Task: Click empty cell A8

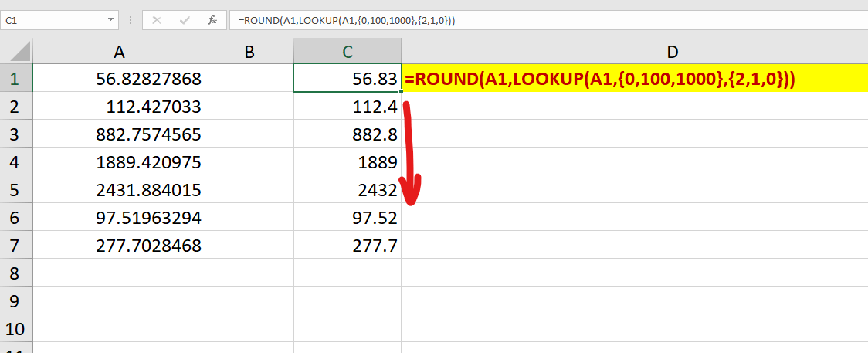Action: [119, 272]
